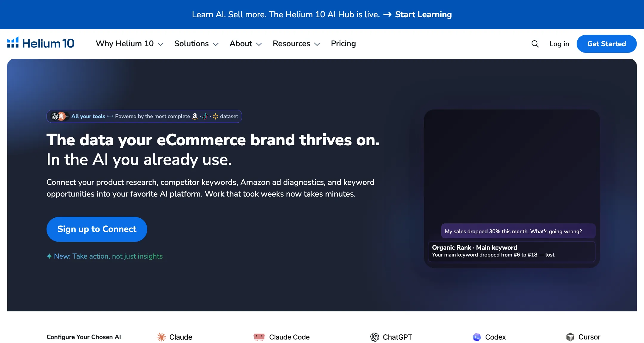The image size is (644, 343).
Task: Open New: Take action, not just insights link
Action: tap(108, 256)
